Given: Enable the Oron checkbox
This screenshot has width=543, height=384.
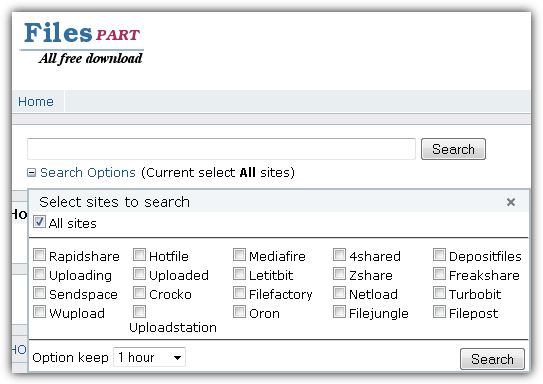Looking at the screenshot, I should pos(239,312).
